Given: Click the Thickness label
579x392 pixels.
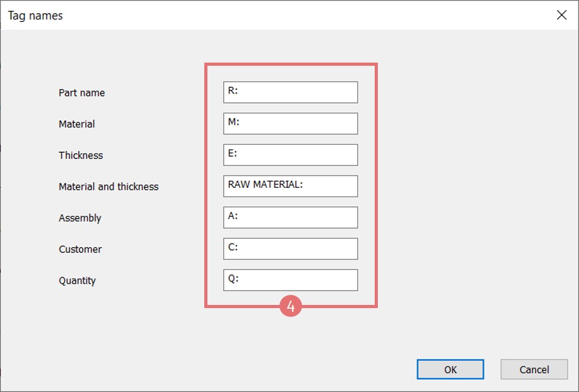Looking at the screenshot, I should (x=81, y=155).
